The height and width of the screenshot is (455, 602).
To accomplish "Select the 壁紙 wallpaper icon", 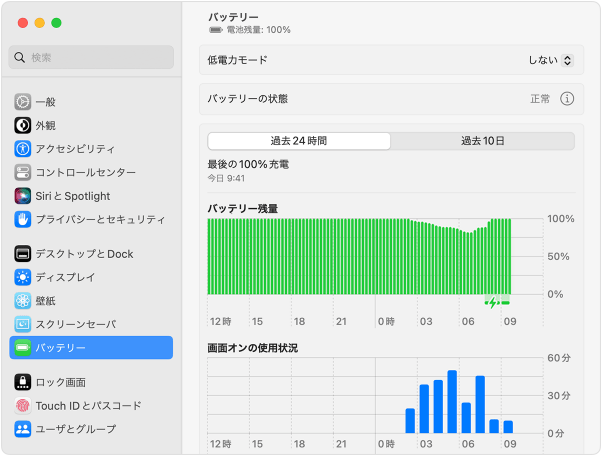I will coord(23,301).
